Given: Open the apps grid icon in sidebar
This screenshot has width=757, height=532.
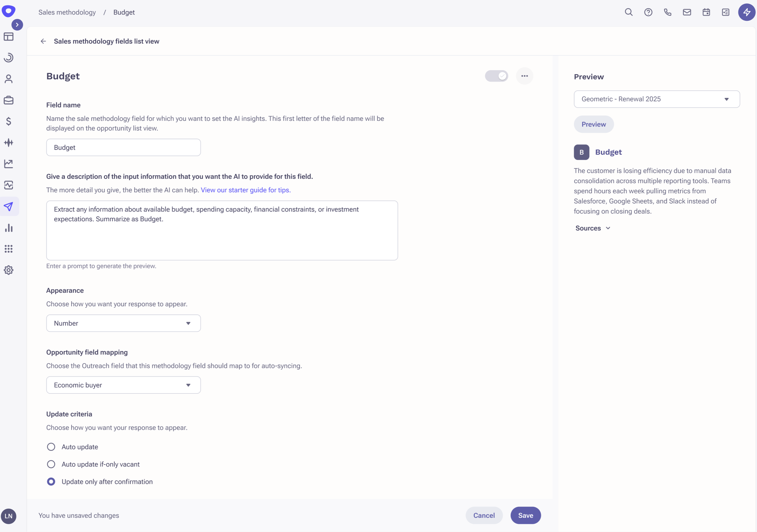Looking at the screenshot, I should (x=9, y=249).
